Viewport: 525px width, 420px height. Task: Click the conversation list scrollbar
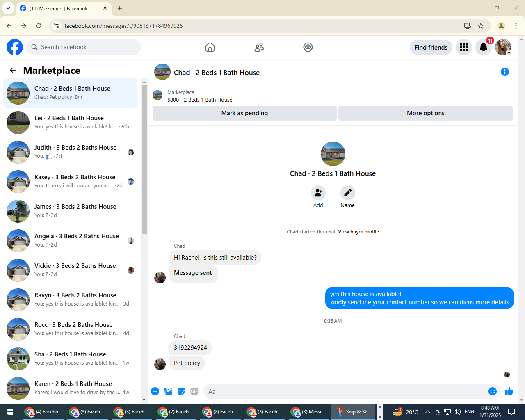(144, 160)
